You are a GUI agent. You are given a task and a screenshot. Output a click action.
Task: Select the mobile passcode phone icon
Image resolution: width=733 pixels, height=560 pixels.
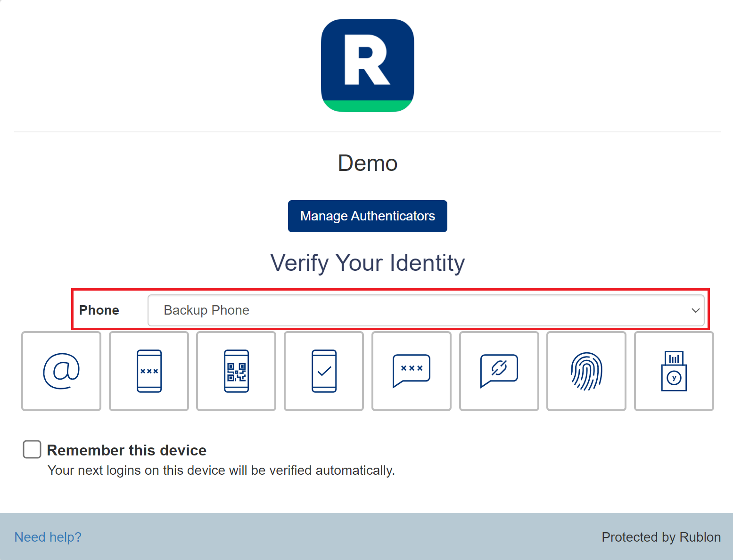[x=149, y=371]
